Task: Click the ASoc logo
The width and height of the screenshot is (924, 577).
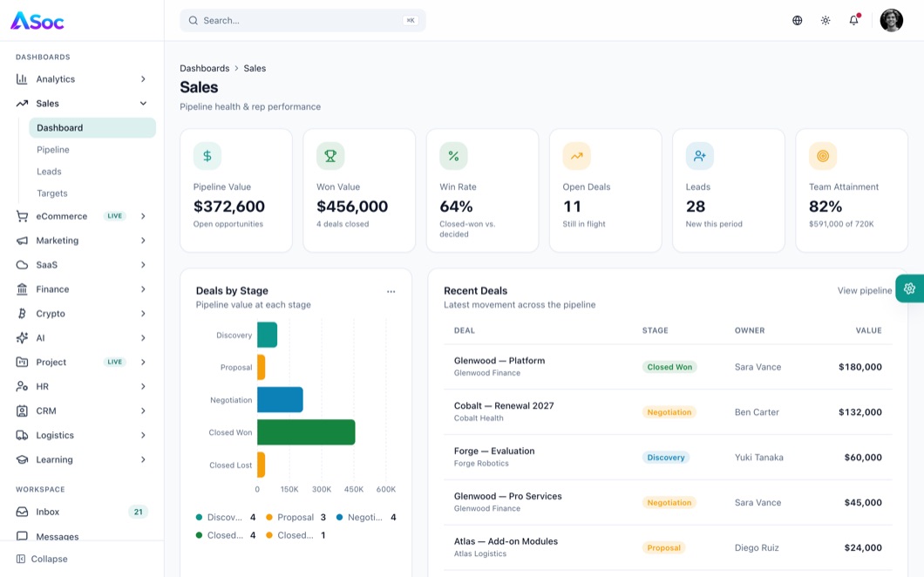Action: click(37, 21)
